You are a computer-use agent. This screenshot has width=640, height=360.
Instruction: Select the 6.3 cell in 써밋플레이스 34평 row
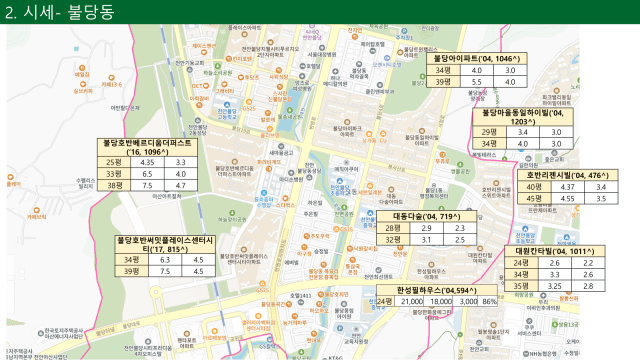click(165, 260)
